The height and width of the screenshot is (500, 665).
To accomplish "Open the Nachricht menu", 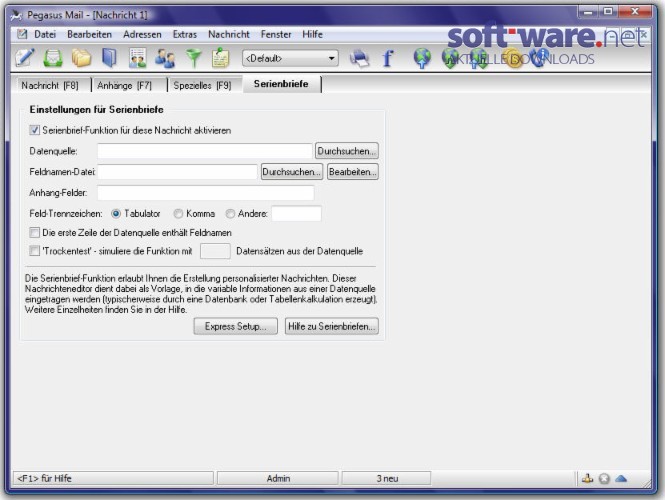I will (229, 34).
